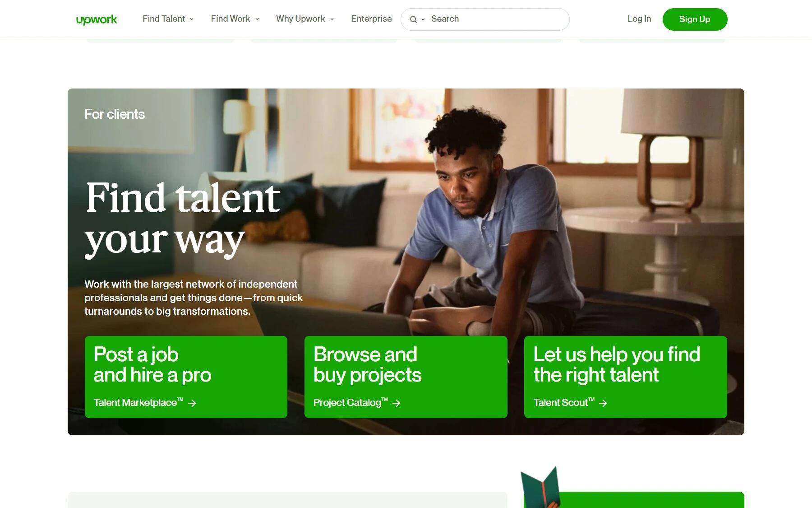Image resolution: width=812 pixels, height=508 pixels.
Task: Click the arrow next to Project Catalog
Action: tap(397, 403)
